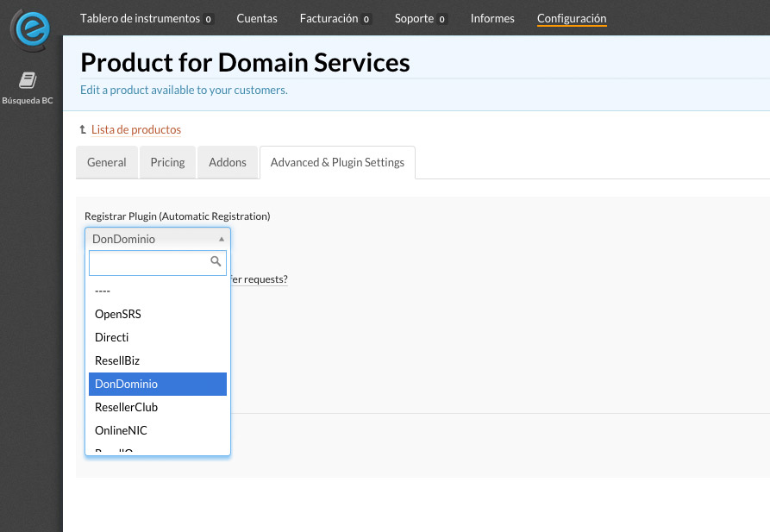Focus the registrar dropdown search field
770x532 pixels.
[x=158, y=263]
